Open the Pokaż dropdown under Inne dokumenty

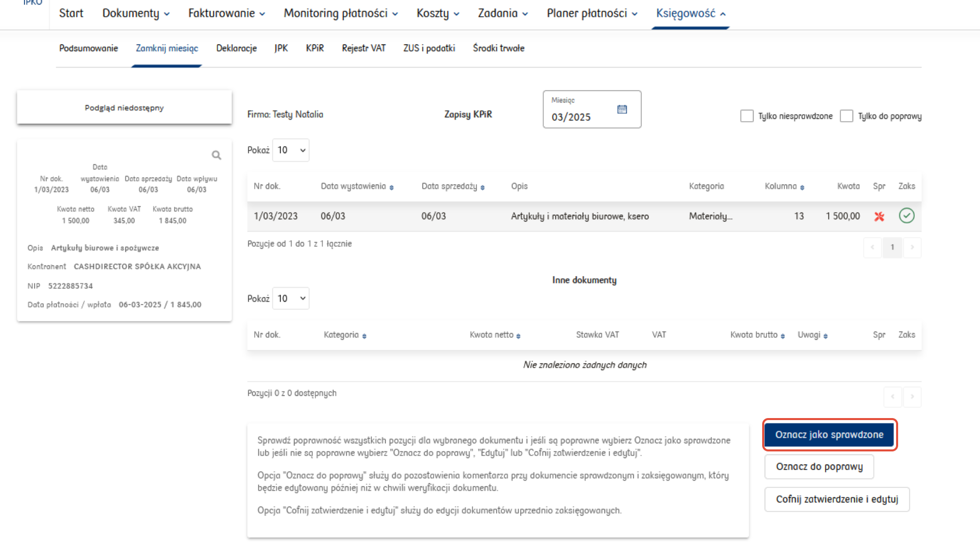[291, 299]
